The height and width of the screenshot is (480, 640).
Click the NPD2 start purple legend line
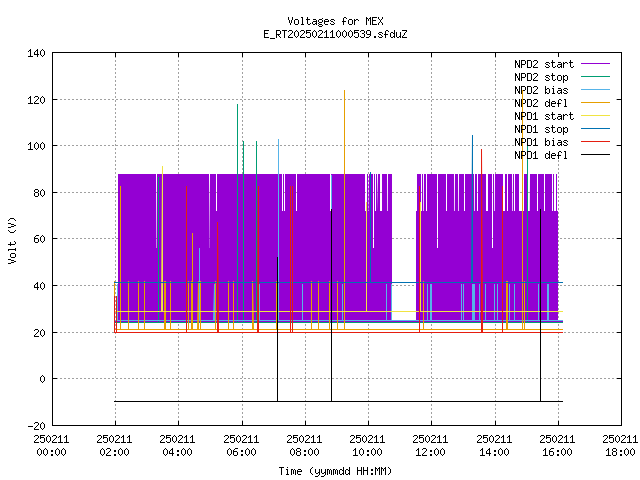pyautogui.click(x=595, y=64)
